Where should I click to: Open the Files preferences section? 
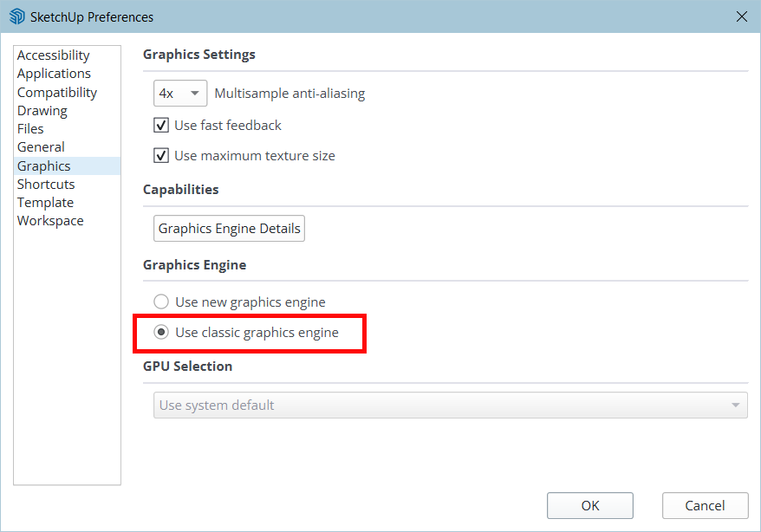[30, 129]
